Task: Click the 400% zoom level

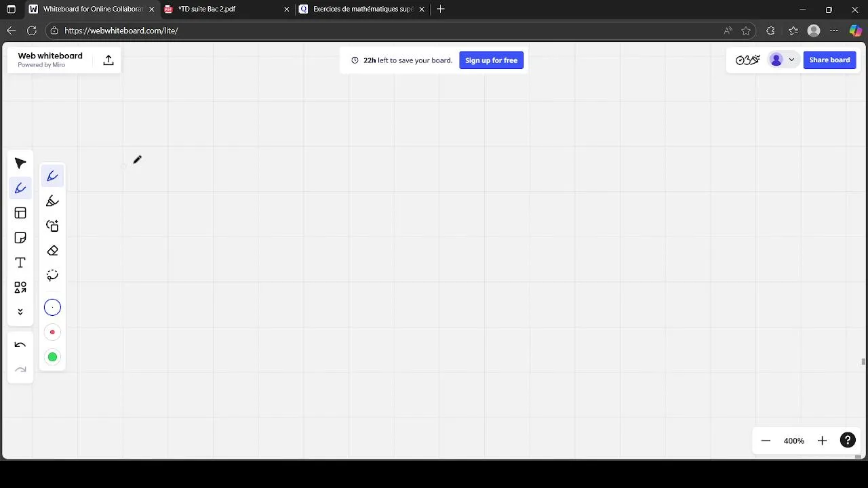Action: pos(794,441)
